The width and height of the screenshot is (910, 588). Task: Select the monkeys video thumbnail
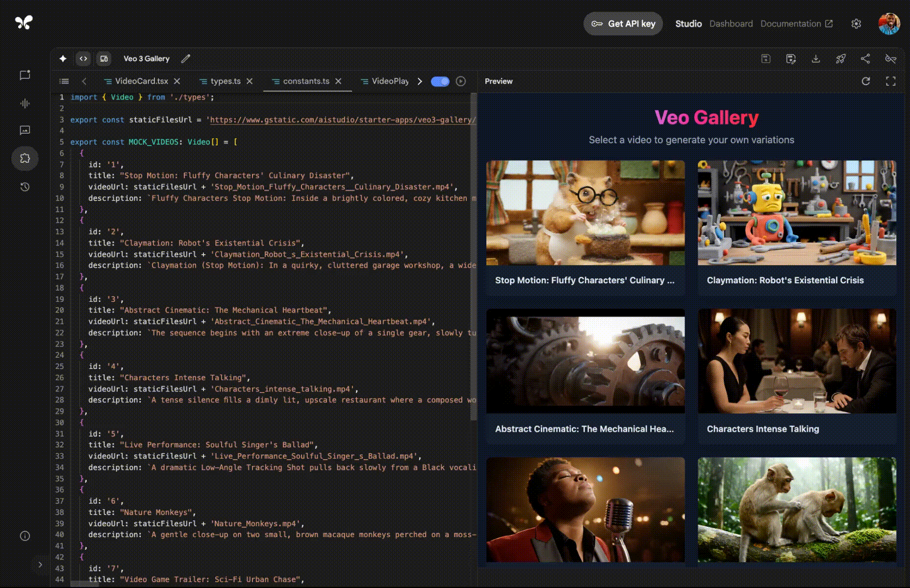tap(797, 510)
